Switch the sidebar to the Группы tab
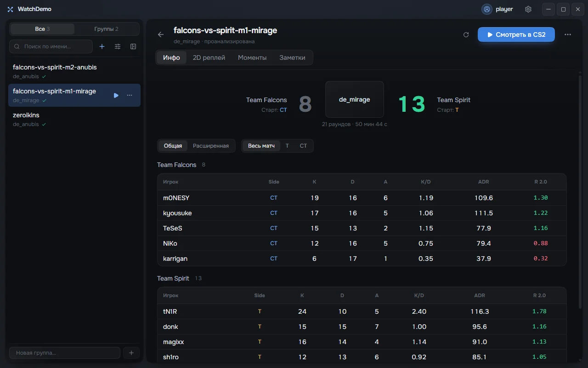The width and height of the screenshot is (588, 368). tap(107, 29)
